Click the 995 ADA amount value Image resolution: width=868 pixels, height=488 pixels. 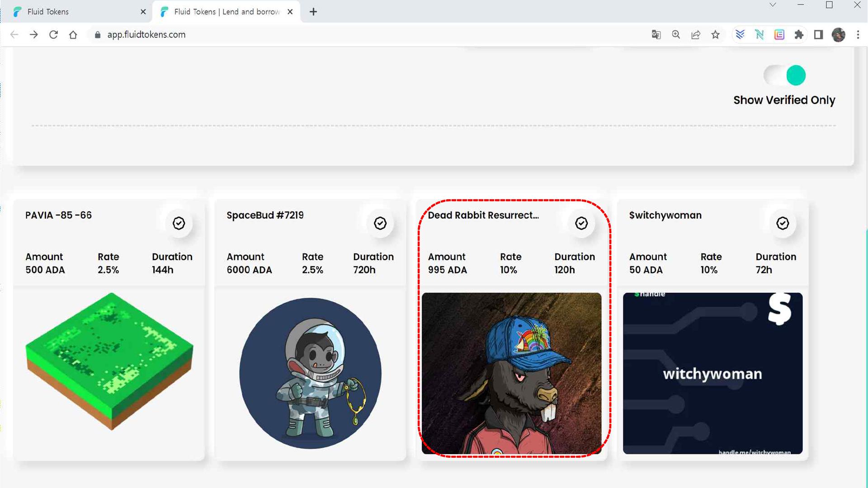[447, 270]
